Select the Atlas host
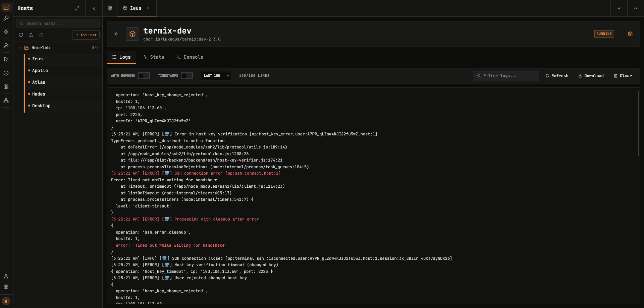The width and height of the screenshot is (644, 308). (63, 82)
